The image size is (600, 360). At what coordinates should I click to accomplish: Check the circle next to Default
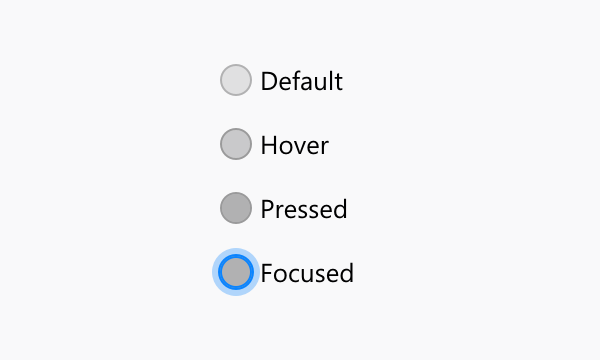(x=236, y=80)
